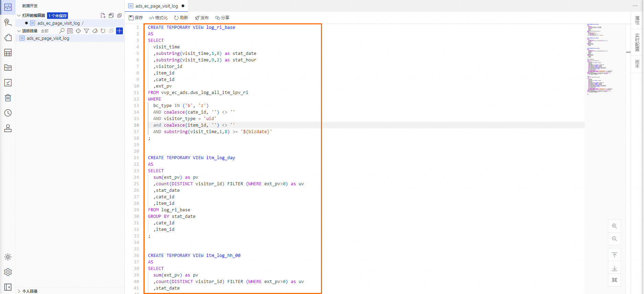
Task: Open the puzzle-piece extensions icon in sidebar
Action: point(8,38)
